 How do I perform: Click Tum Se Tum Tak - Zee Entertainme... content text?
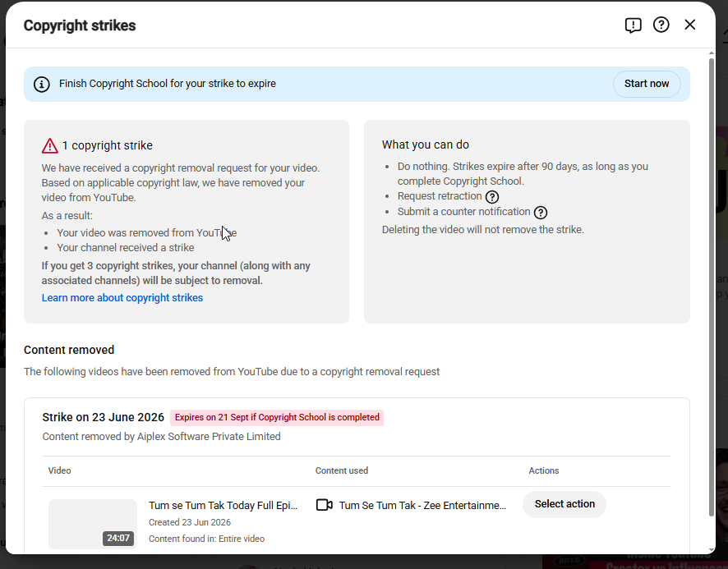point(422,506)
